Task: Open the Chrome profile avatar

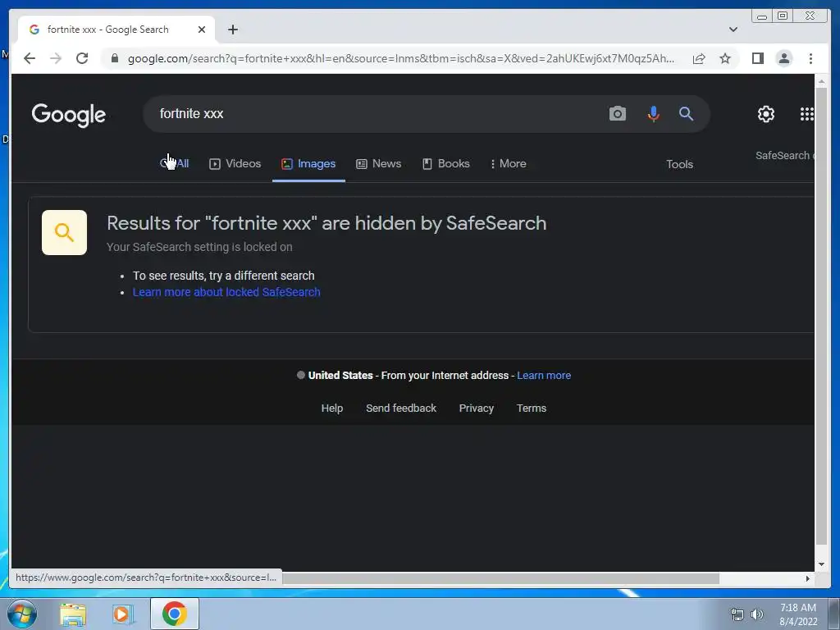Action: click(783, 58)
